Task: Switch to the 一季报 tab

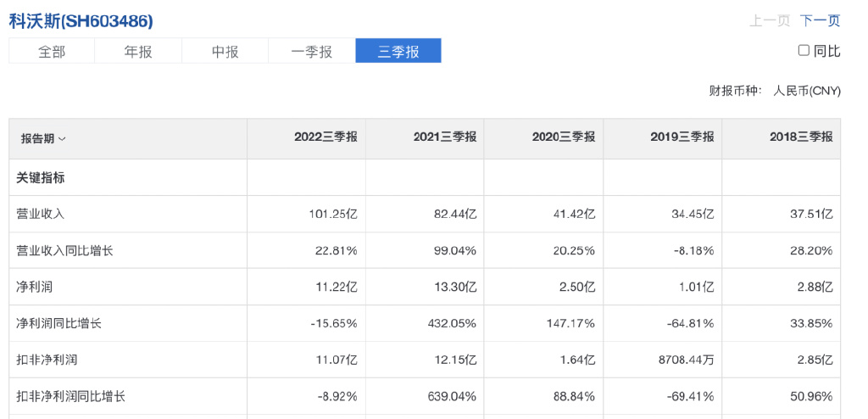Action: click(311, 51)
